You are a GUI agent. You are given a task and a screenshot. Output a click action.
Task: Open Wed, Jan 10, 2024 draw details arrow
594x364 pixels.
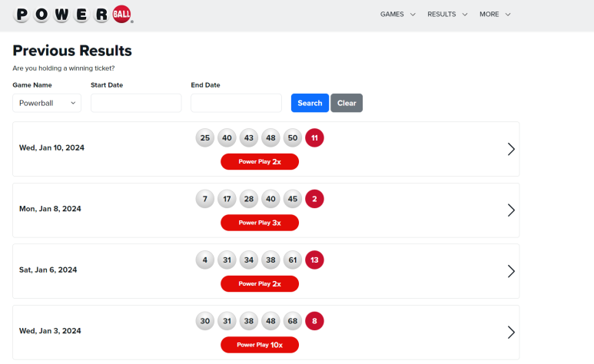[x=511, y=149]
